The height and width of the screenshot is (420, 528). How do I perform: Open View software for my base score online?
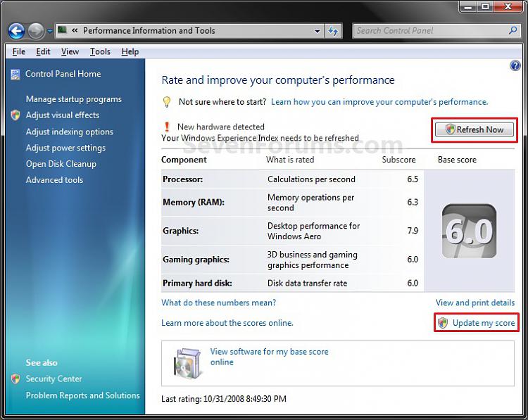269,357
